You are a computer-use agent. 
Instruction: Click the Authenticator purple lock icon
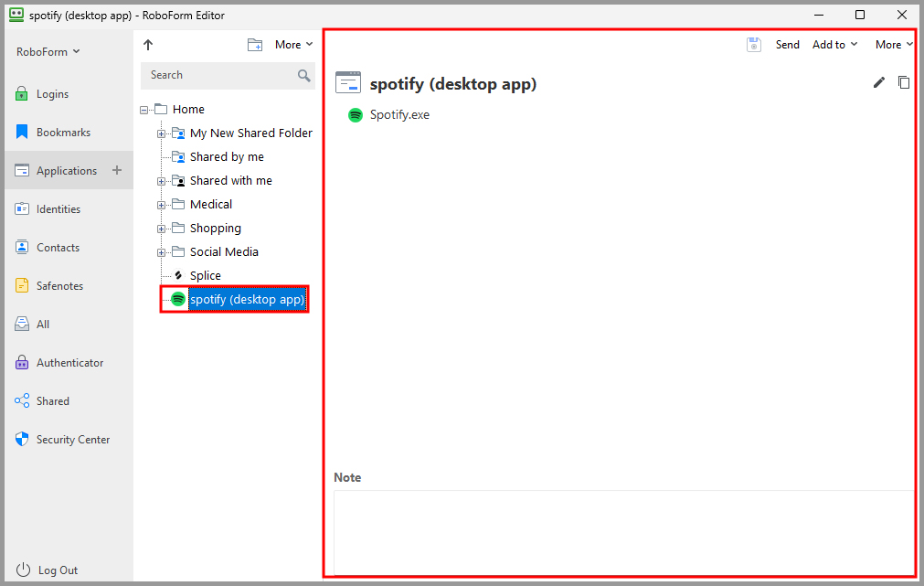(x=22, y=362)
